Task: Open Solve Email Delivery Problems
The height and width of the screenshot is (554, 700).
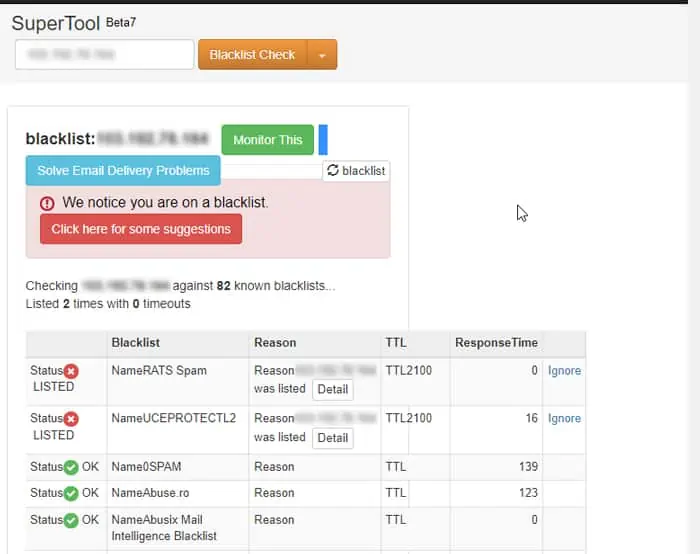Action: point(123,171)
